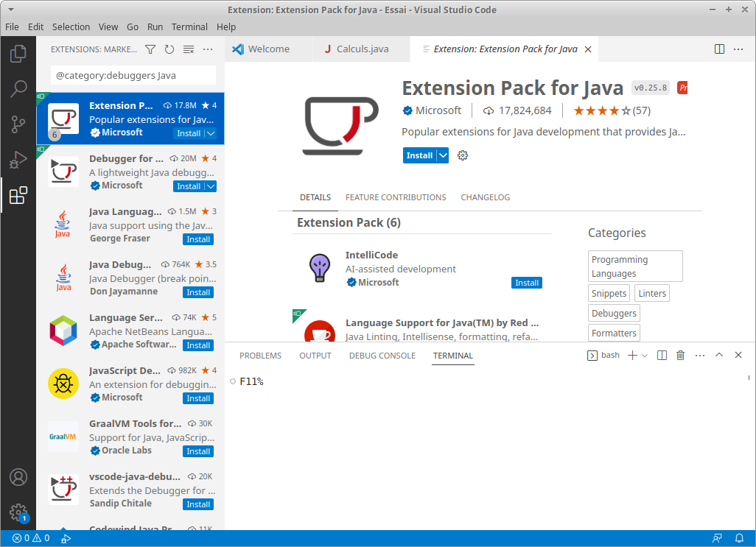Click the Formatters category link

pos(614,334)
